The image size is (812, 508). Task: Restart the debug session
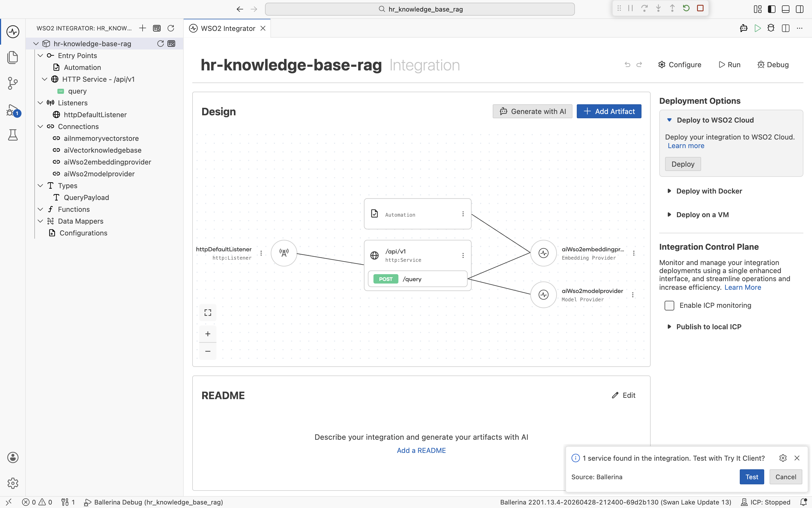[x=686, y=8]
